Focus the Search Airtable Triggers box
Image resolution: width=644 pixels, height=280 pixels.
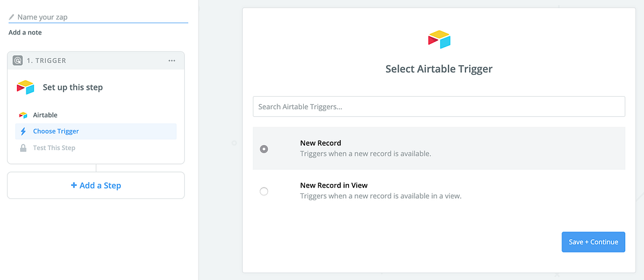[438, 107]
